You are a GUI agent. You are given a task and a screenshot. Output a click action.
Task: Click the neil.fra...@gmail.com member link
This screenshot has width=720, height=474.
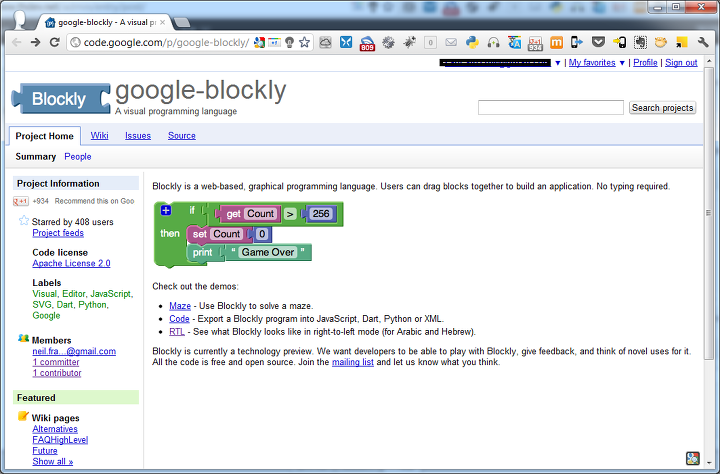pos(74,351)
